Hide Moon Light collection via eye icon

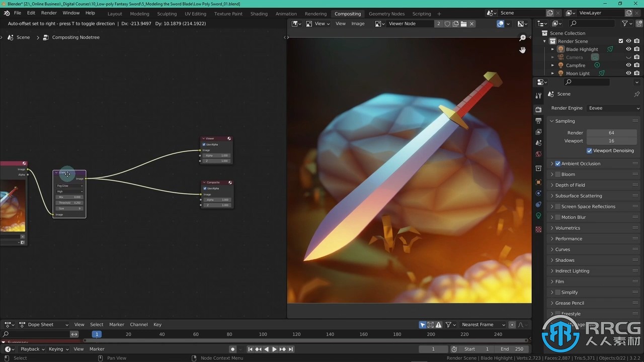click(628, 73)
